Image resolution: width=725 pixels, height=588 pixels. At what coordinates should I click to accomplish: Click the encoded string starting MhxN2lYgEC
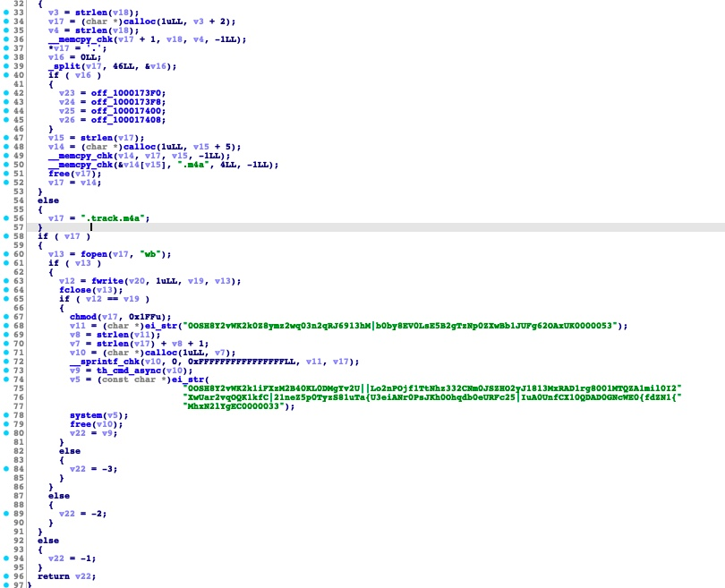(x=234, y=406)
